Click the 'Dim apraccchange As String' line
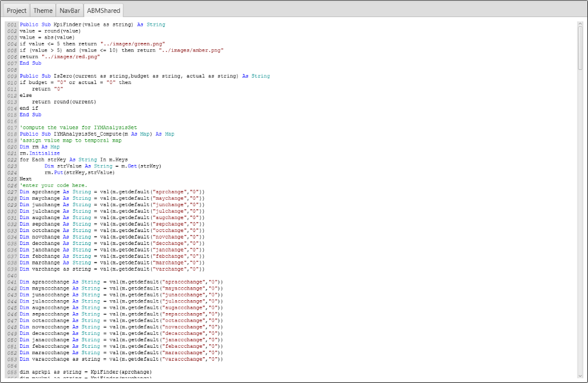 click(121, 282)
